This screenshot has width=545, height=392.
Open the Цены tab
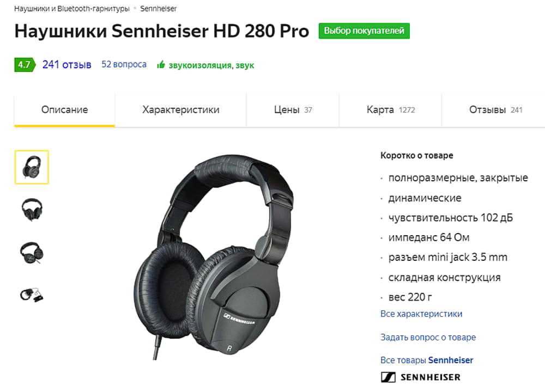pos(293,110)
